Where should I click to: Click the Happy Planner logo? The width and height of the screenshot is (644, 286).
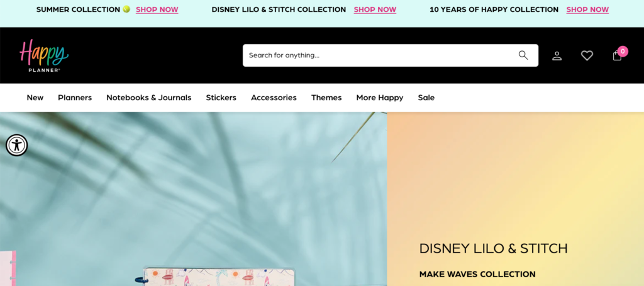point(44,55)
